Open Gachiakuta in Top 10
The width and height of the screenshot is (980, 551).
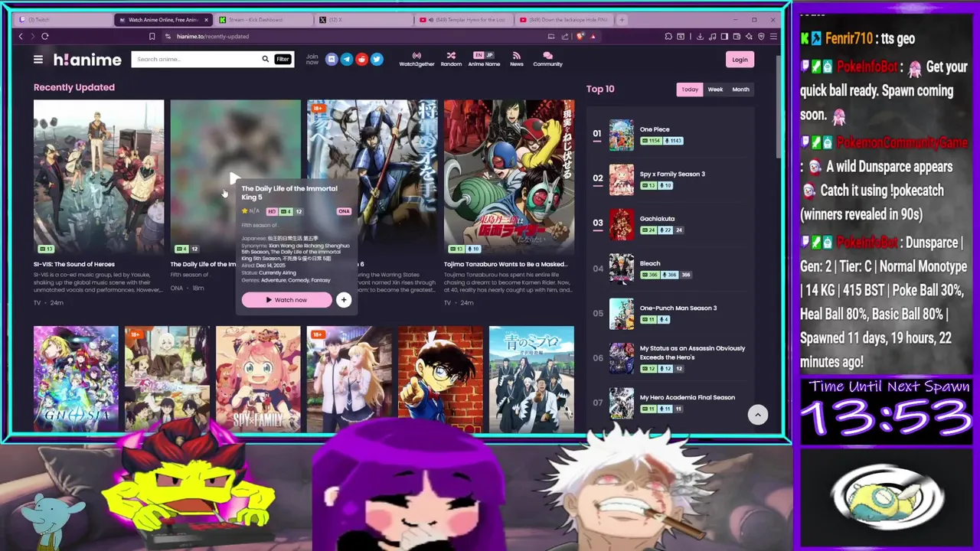657,219
